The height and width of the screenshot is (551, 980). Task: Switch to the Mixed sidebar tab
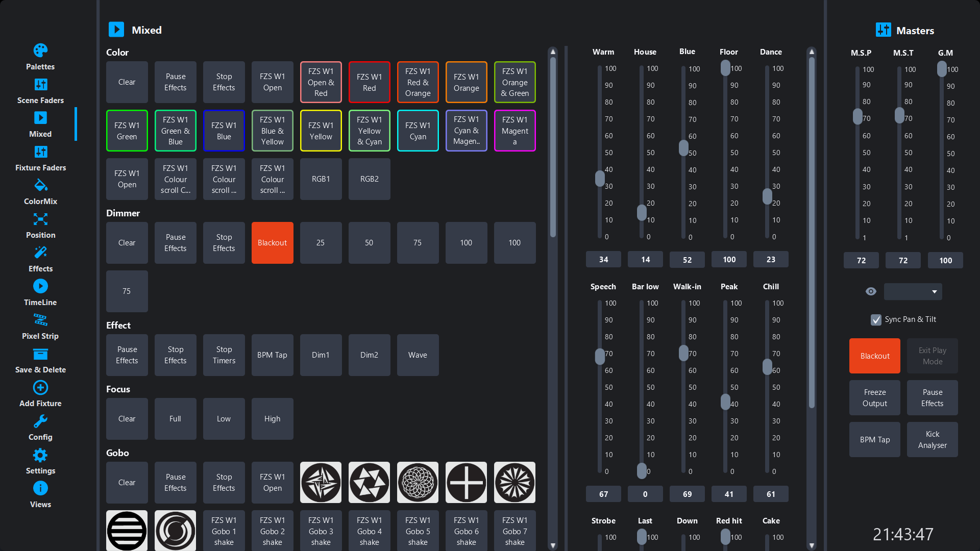(x=40, y=124)
